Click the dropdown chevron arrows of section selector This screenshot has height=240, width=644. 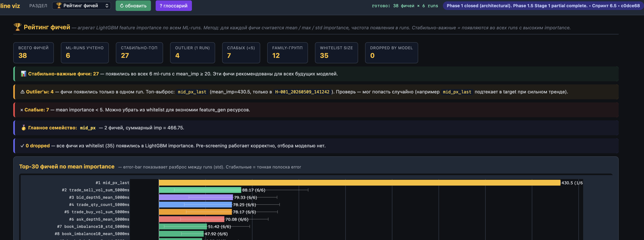pyautogui.click(x=107, y=5)
